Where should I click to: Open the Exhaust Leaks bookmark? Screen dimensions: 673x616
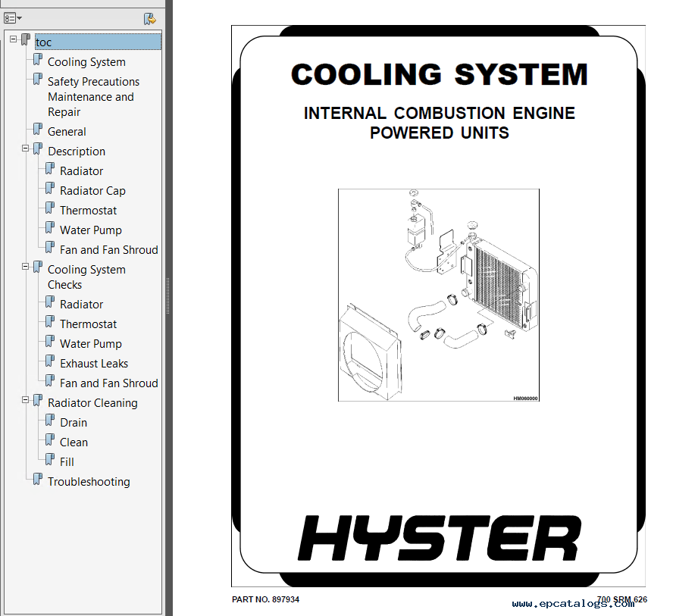[94, 364]
